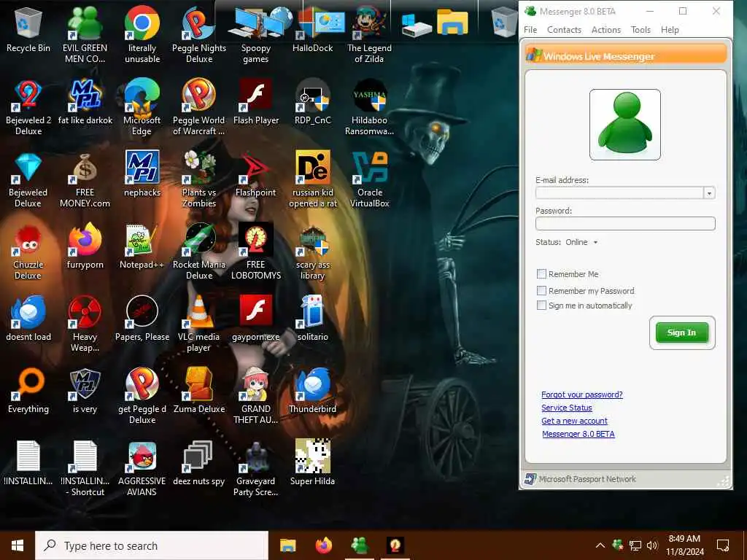Click the taskbar 'Type here to search' box

pyautogui.click(x=152, y=545)
